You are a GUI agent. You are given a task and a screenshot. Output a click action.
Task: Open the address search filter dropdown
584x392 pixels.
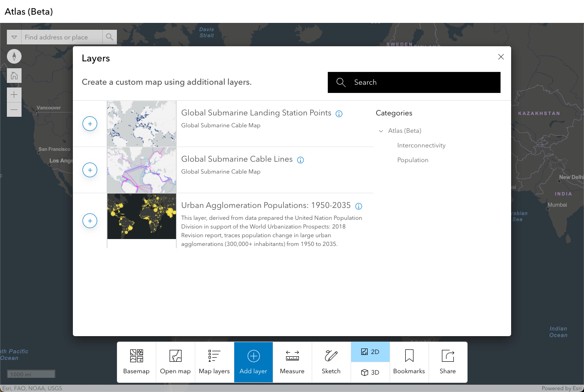point(14,37)
